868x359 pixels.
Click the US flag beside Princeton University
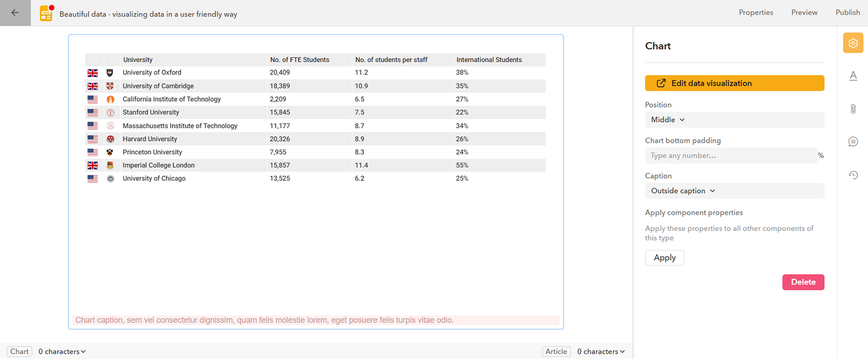point(93,153)
